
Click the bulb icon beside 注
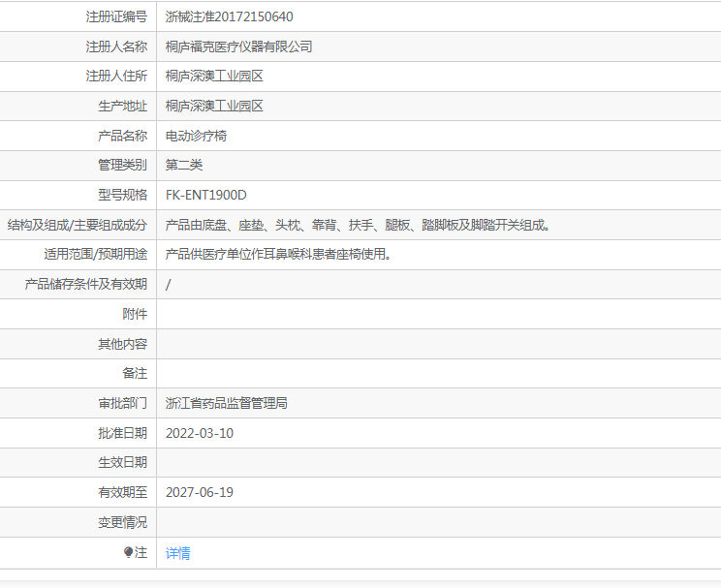(128, 552)
